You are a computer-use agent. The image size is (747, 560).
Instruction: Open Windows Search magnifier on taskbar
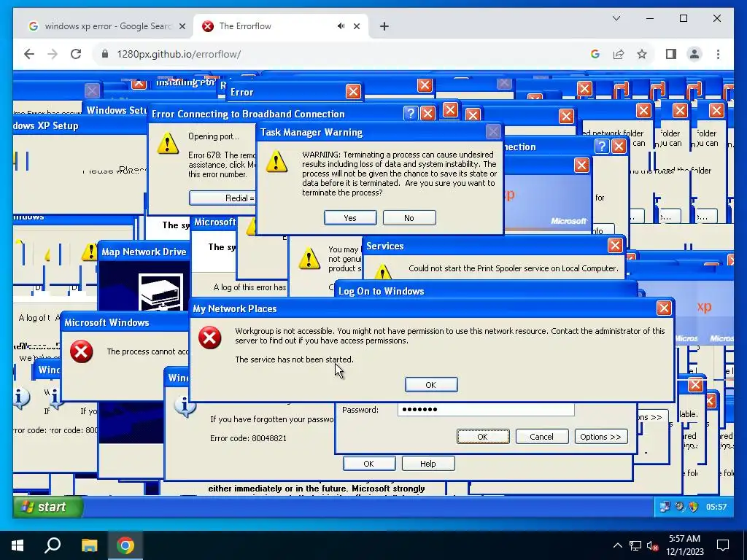(53, 545)
